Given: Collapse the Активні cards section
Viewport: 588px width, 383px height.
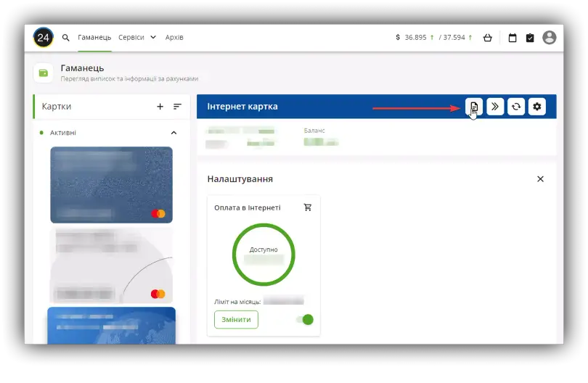Looking at the screenshot, I should (x=173, y=133).
